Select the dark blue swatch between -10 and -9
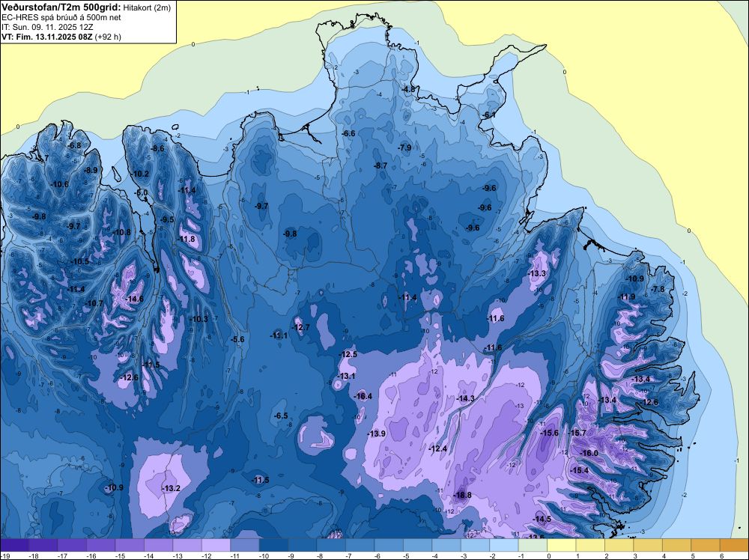Viewport: 749px width, 560px height. point(273,545)
